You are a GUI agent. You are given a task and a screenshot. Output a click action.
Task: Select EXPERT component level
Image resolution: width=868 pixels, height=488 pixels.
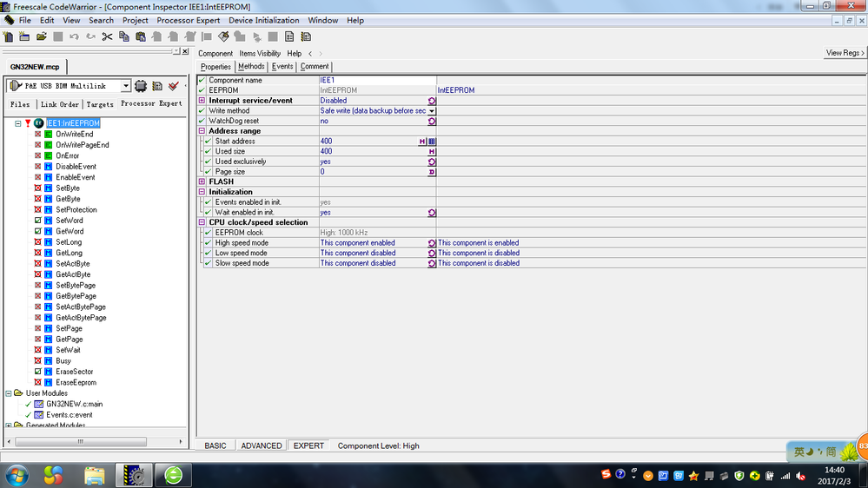click(x=308, y=446)
